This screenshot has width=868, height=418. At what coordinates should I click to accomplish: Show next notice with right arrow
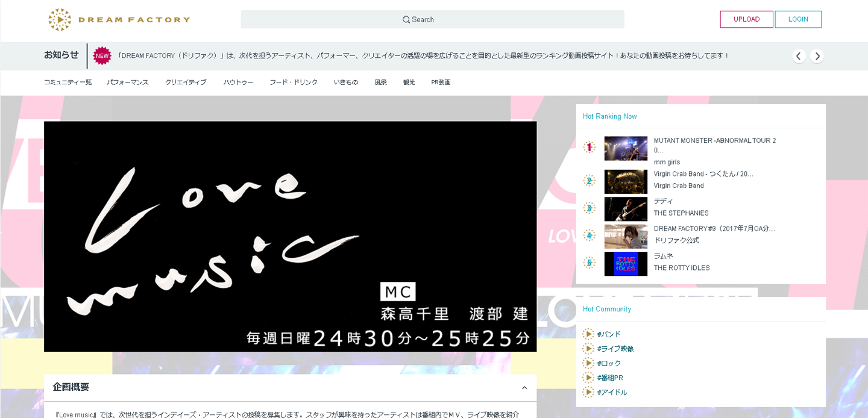(x=817, y=56)
